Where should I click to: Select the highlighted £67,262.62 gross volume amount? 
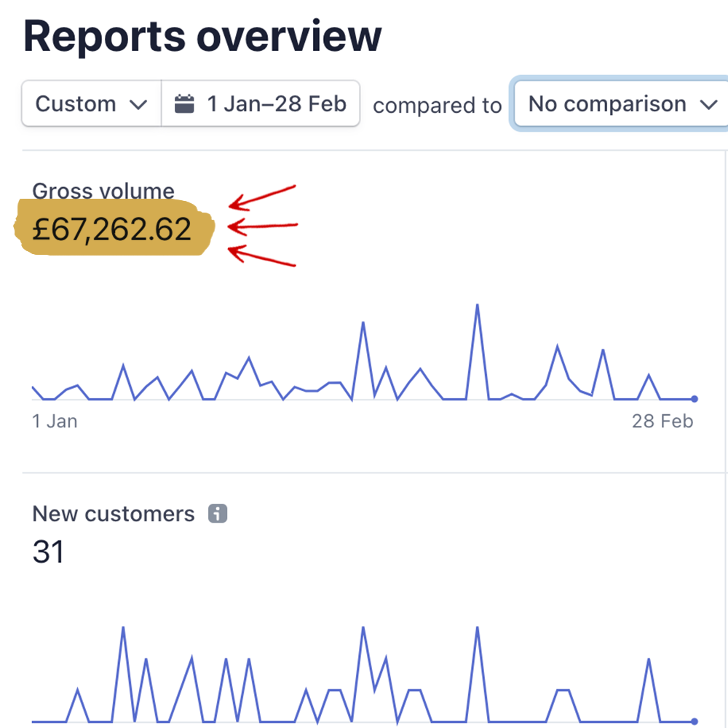(112, 229)
